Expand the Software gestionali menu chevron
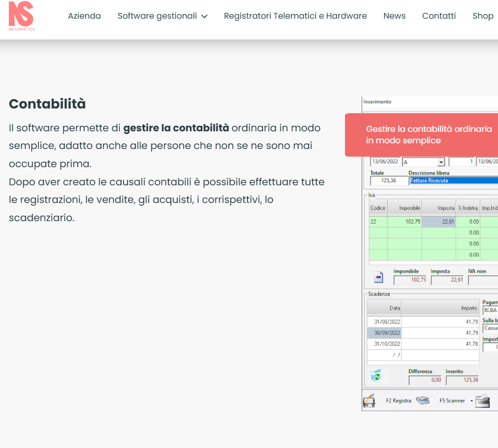 tap(204, 16)
